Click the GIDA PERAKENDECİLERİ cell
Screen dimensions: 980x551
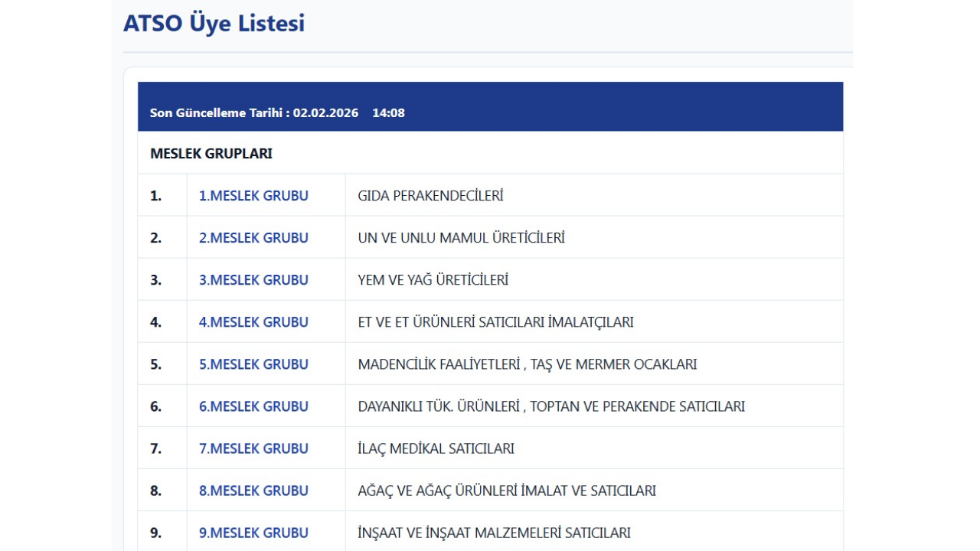[594, 195]
